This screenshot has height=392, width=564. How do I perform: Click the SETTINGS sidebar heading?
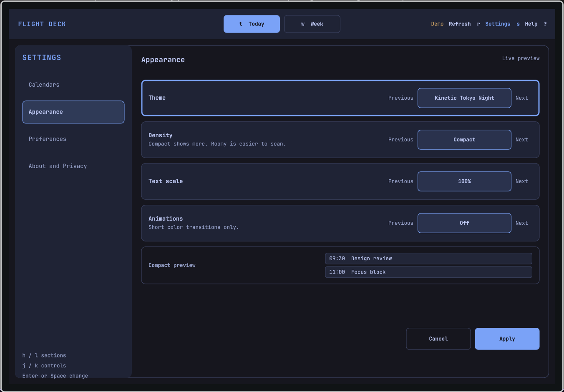point(42,58)
